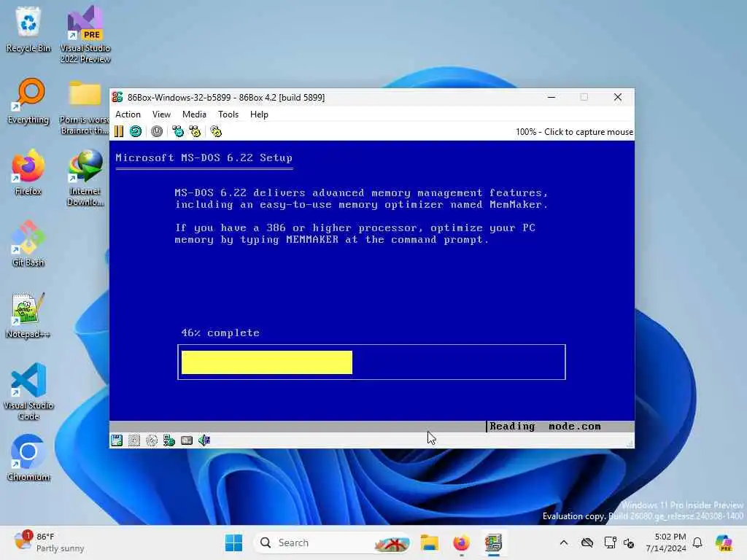The height and width of the screenshot is (560, 747).
Task: Click '100% - Click to capture mouse' text
Action: click(x=574, y=132)
